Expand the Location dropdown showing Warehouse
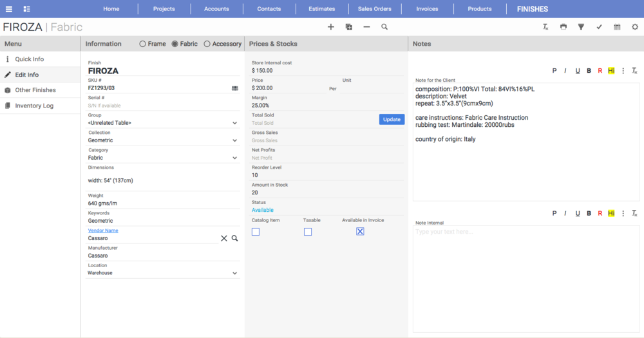This screenshot has width=644, height=338. click(x=234, y=273)
